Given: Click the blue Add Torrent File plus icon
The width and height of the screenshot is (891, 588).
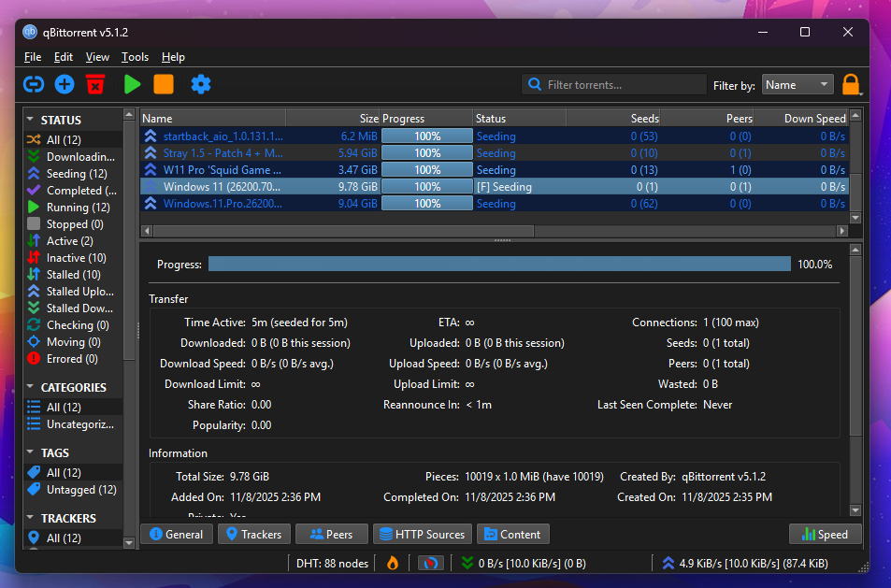Looking at the screenshot, I should [65, 84].
